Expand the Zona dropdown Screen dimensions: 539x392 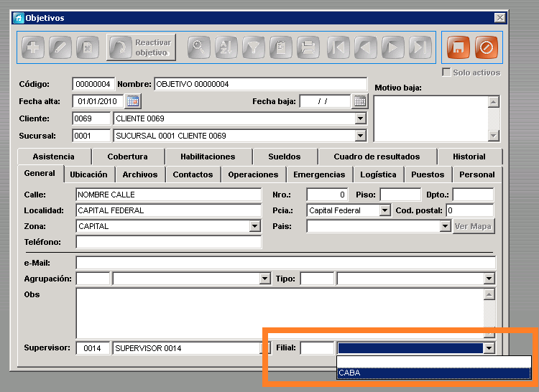tap(254, 226)
